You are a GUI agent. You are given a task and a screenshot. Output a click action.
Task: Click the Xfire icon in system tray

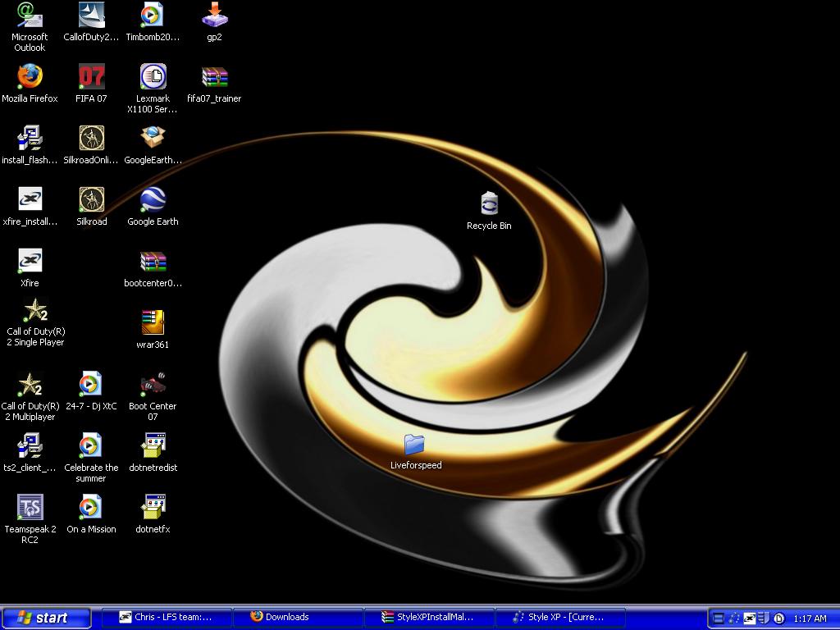point(750,619)
